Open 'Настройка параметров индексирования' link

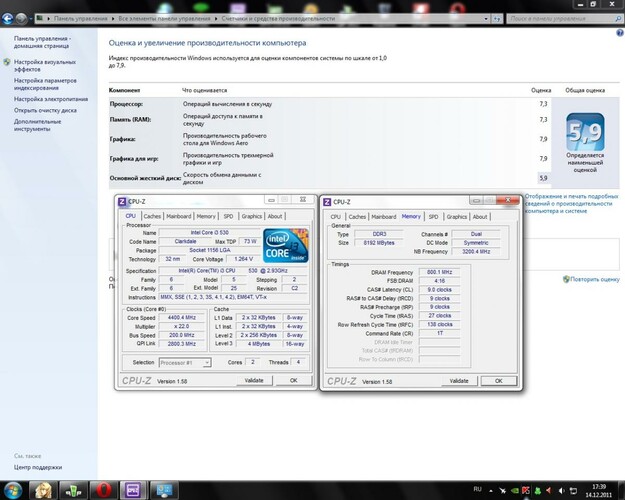(x=45, y=84)
